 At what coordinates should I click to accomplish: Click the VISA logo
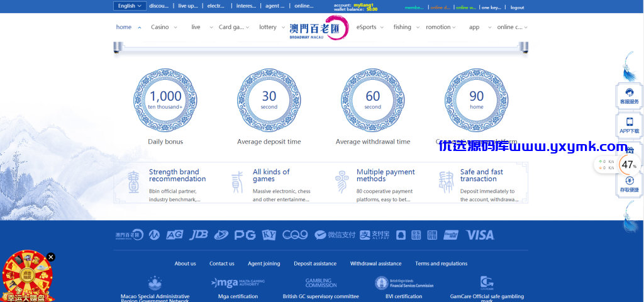[x=480, y=235]
